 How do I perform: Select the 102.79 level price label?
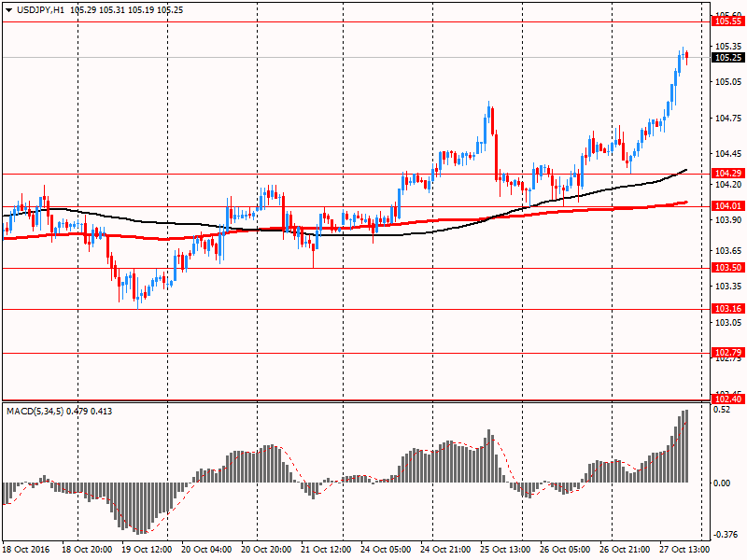tap(726, 353)
